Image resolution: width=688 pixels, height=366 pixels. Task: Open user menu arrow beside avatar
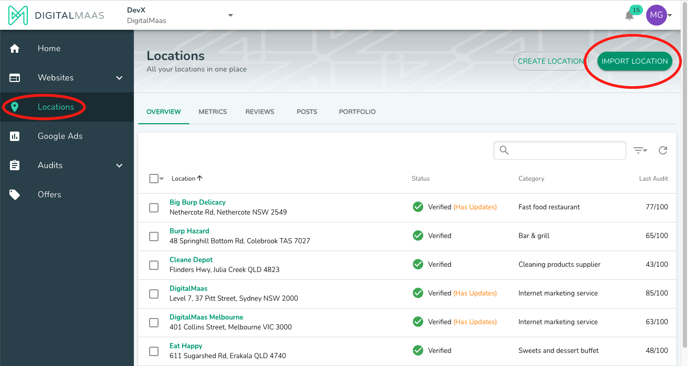click(670, 15)
